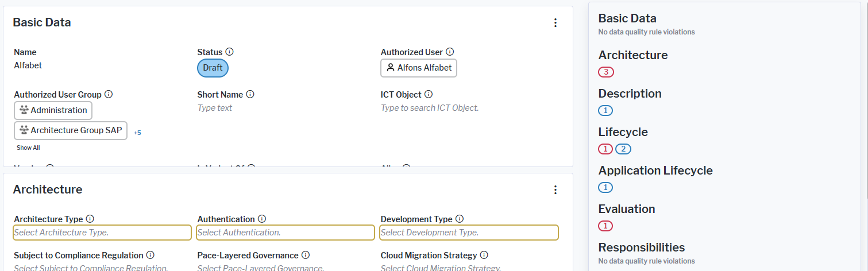The image size is (868, 271).
Task: Show info tooltip for Status
Action: [x=229, y=52]
